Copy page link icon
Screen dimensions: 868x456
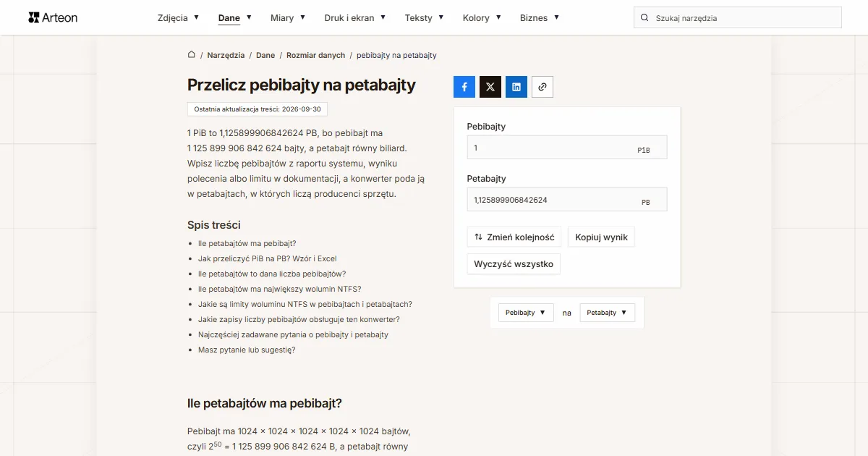pos(542,87)
